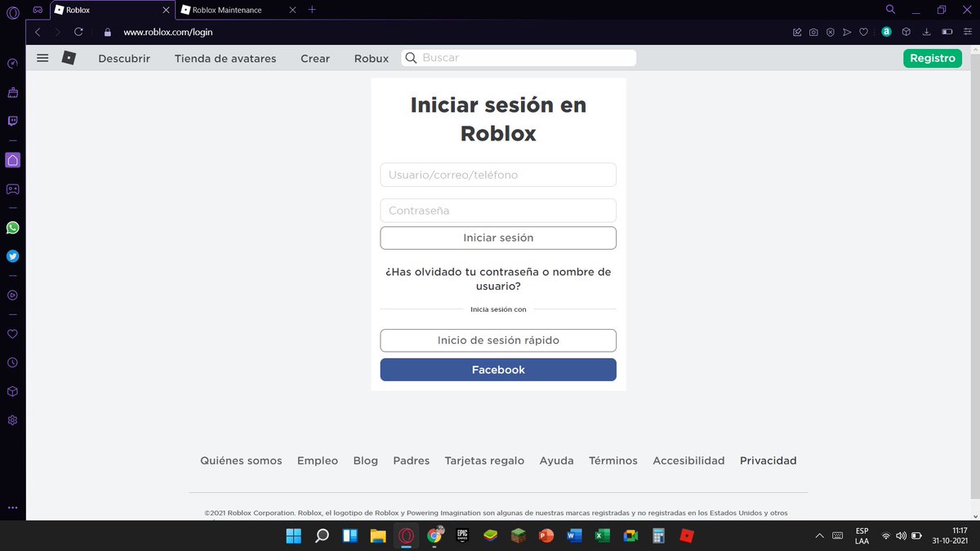The height and width of the screenshot is (551, 980).
Task: Open the Quiénes somos footer link
Action: [241, 460]
